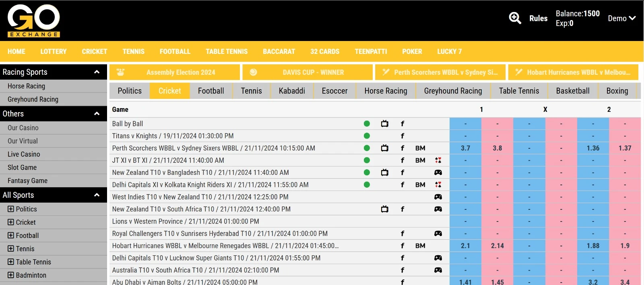
Task: Click the TV icon for New Zealand T10 v Bangladesh T10
Action: (x=385, y=172)
